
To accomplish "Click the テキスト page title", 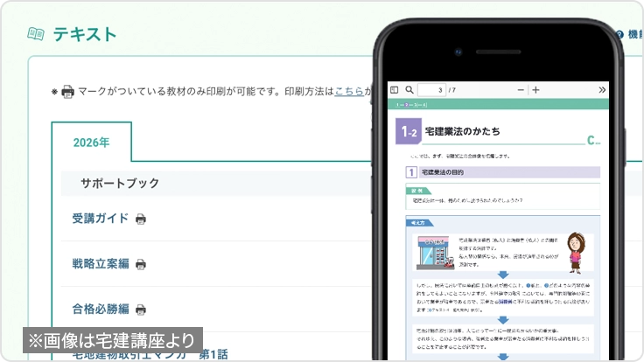I will pyautogui.click(x=85, y=34).
